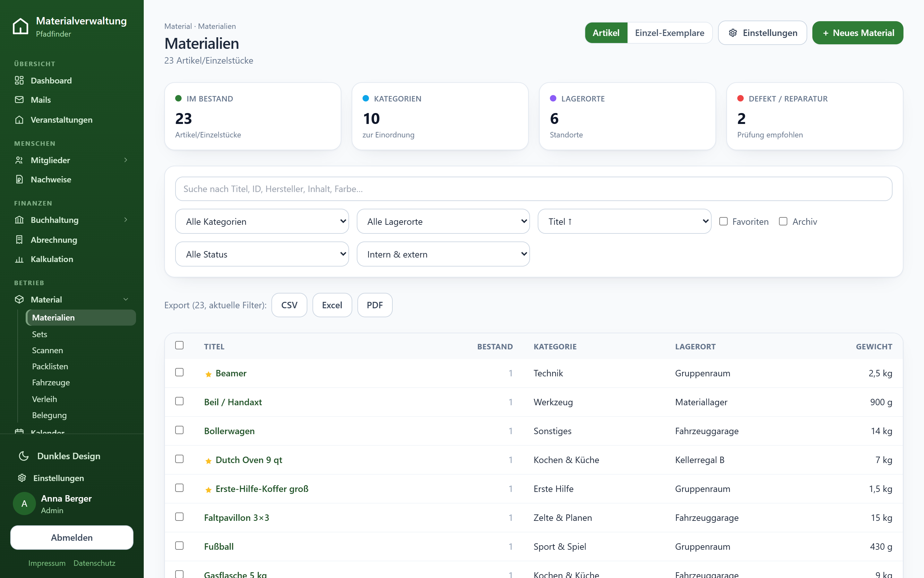Open Verleih in the Material submenu
This screenshot has height=578, width=924.
[44, 399]
